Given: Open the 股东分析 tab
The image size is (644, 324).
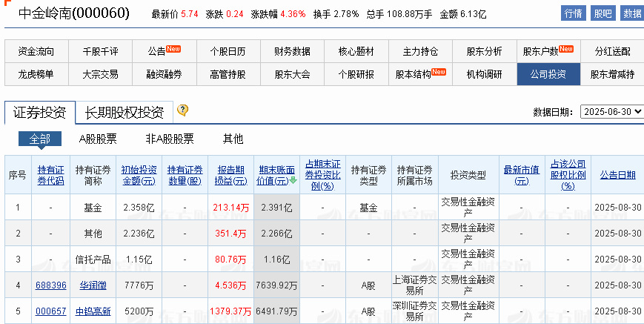Looking at the screenshot, I should coord(484,51).
